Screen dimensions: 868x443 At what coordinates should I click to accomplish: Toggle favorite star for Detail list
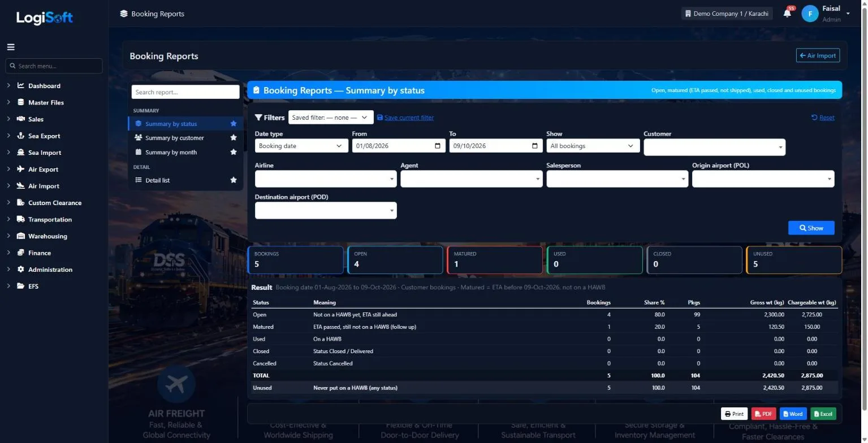pyautogui.click(x=234, y=180)
